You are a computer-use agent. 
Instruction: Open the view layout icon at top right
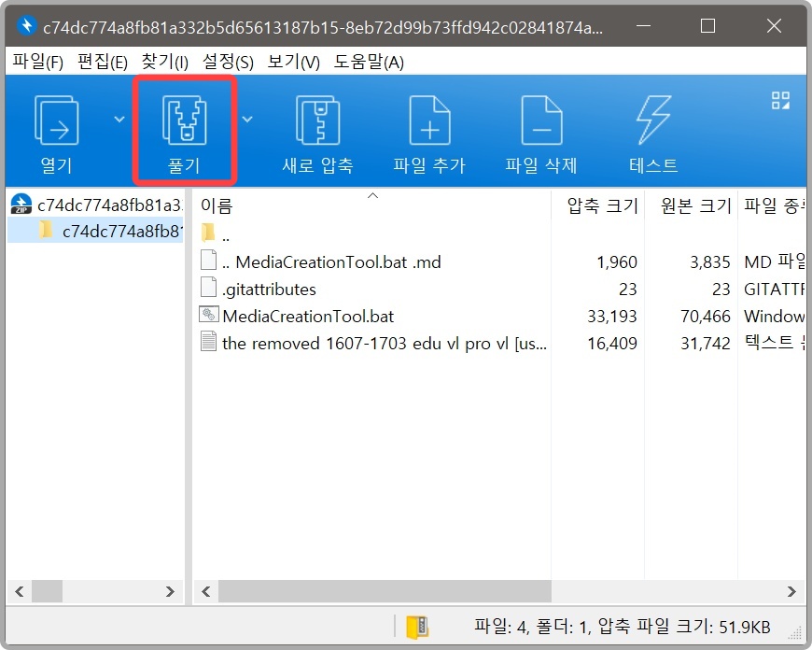780,99
